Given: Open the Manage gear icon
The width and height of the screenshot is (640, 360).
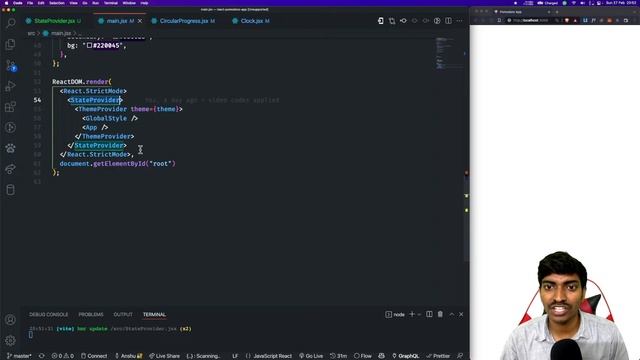Looking at the screenshot, I should click(11, 340).
